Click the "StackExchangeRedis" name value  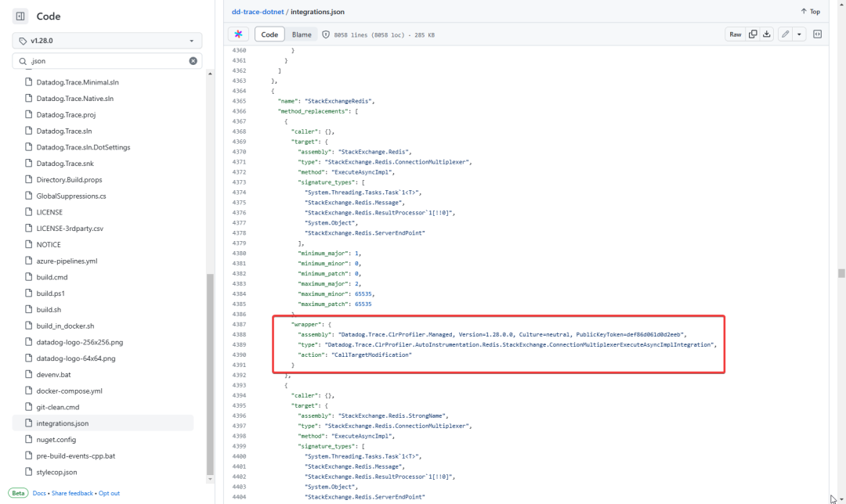[338, 101]
